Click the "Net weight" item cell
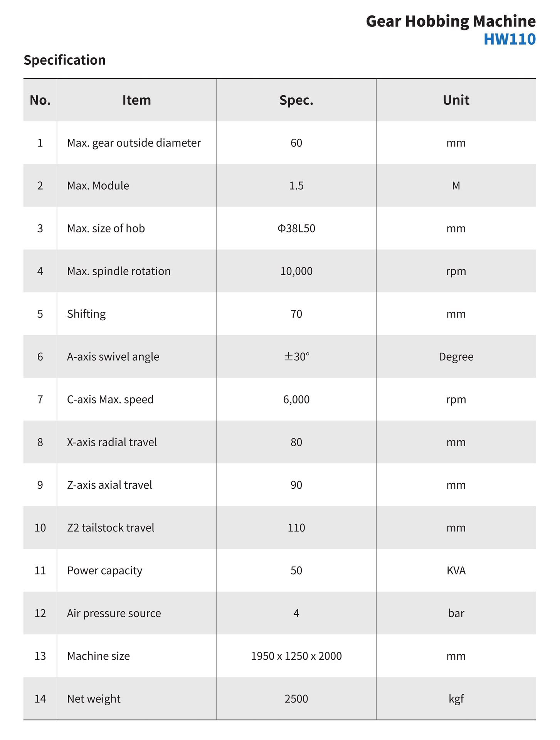Screen dimensions: 560x740 coord(94,699)
